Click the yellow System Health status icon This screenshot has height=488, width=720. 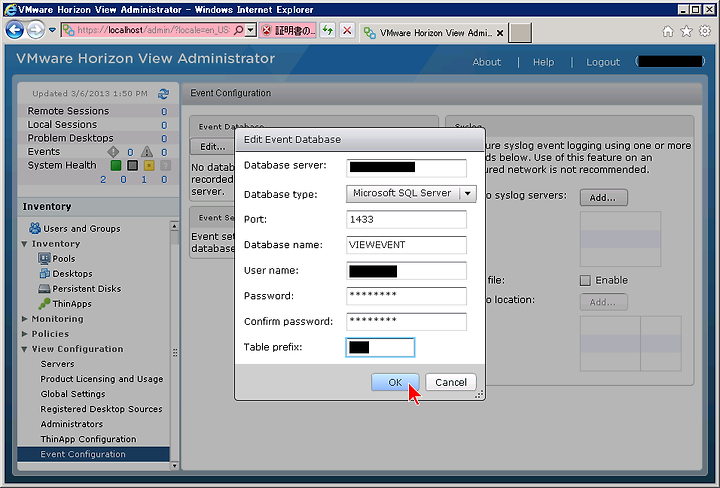[149, 165]
